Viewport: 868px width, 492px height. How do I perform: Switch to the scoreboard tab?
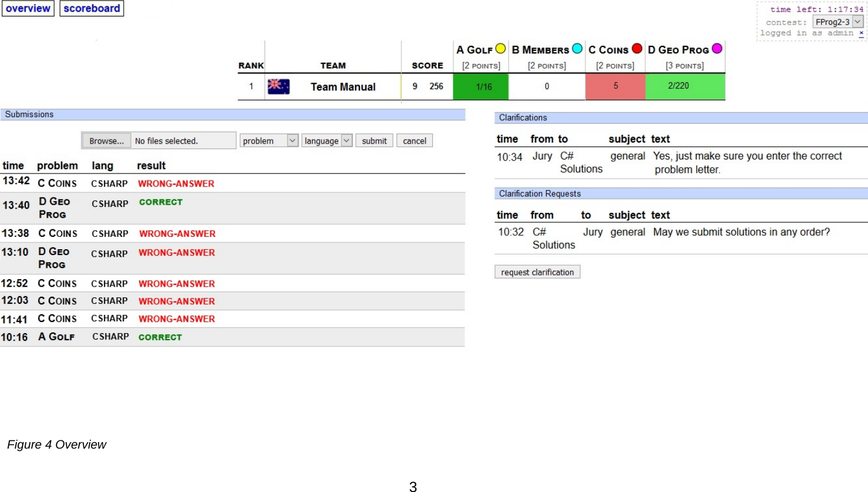tap(91, 8)
